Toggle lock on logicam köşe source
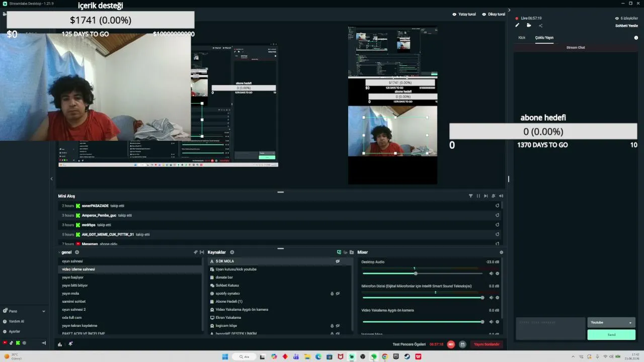 click(332, 326)
